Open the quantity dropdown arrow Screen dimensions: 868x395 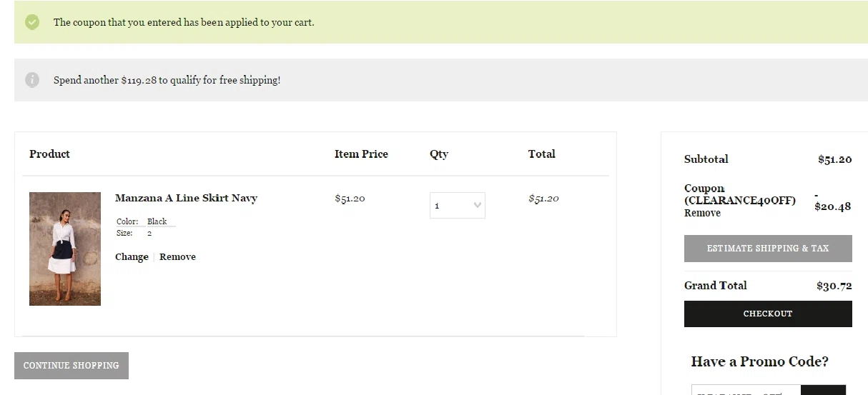point(478,206)
